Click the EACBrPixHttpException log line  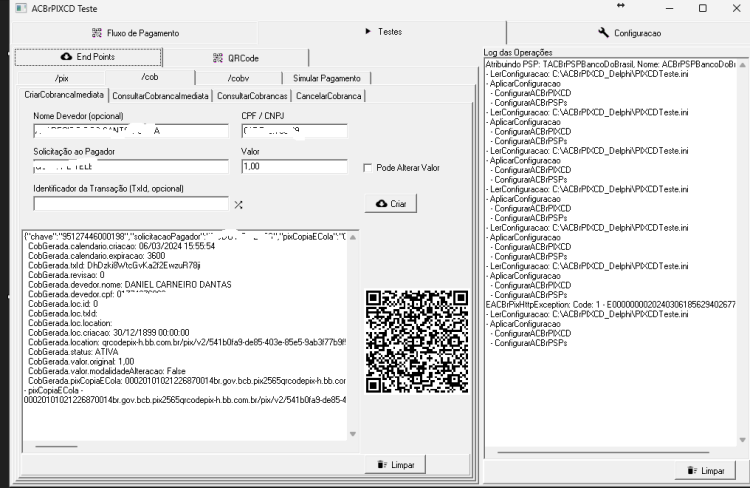611,305
